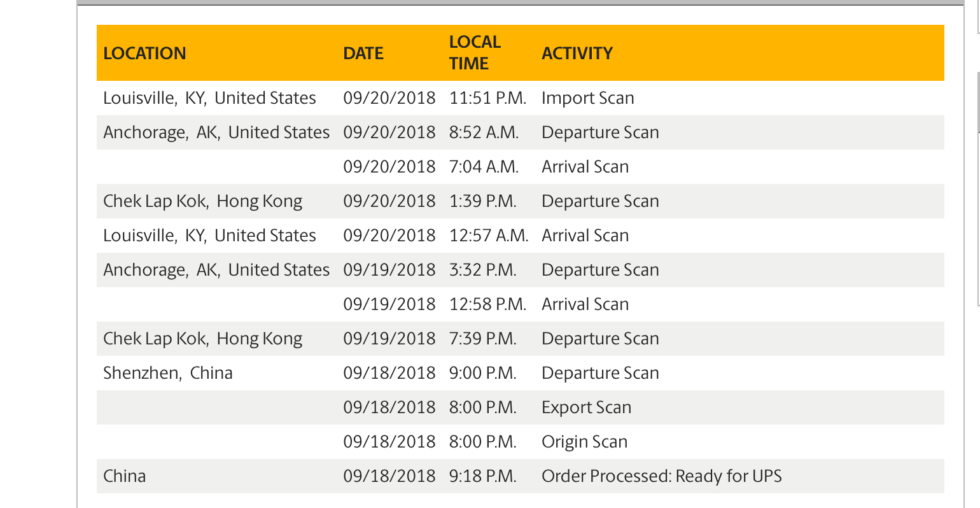Click the 9:00 P.M. Shenzhen departure time
This screenshot has width=980, height=508.
[x=483, y=373]
